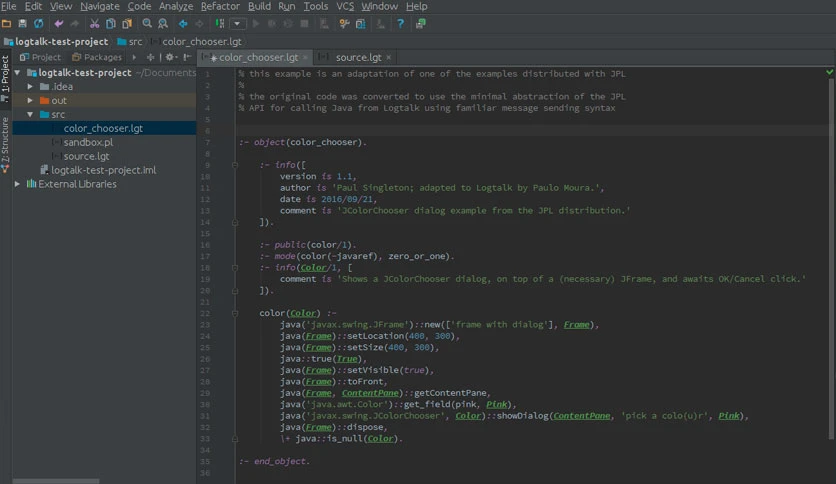836x484 pixels.
Task: Open the Tools menu
Action: [x=316, y=6]
